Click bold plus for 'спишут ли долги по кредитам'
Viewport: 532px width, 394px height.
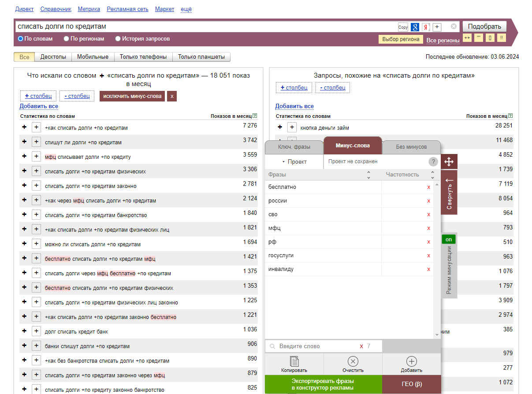click(x=24, y=142)
